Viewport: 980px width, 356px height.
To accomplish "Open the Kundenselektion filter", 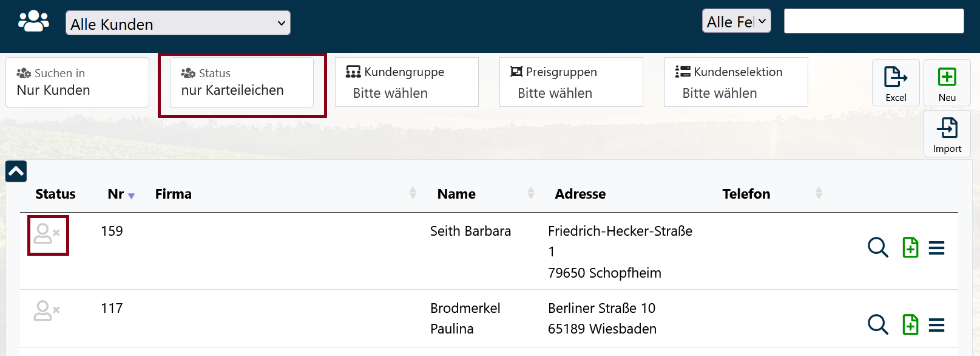I will click(735, 83).
